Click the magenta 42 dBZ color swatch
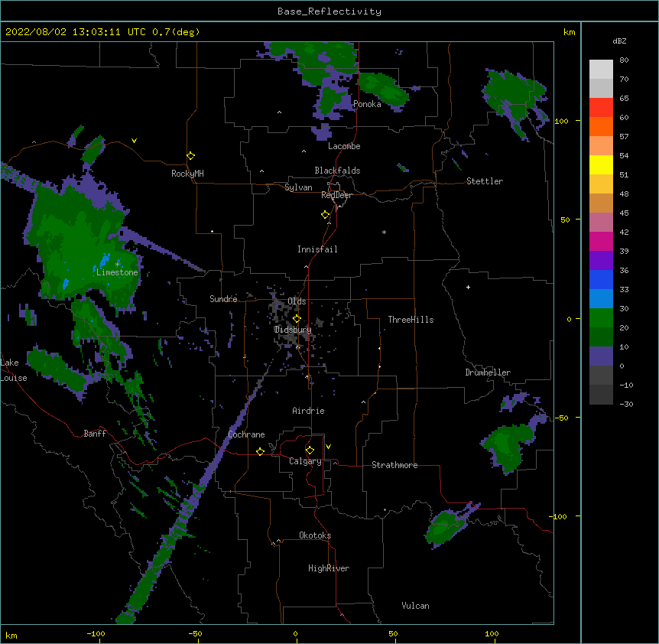Viewport: 659px width, 644px height. point(601,241)
